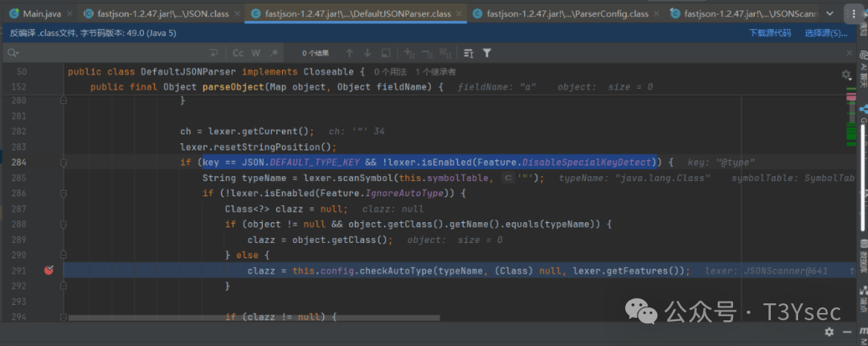Screen dimensions: 868x346
Task: Open bottom panel settings gear
Action: 829,332
